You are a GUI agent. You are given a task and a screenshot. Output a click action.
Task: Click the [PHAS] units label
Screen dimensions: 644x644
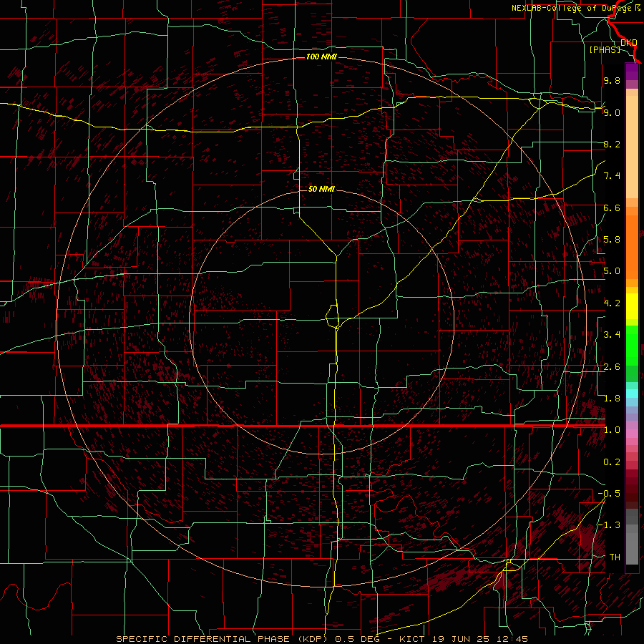pos(605,49)
